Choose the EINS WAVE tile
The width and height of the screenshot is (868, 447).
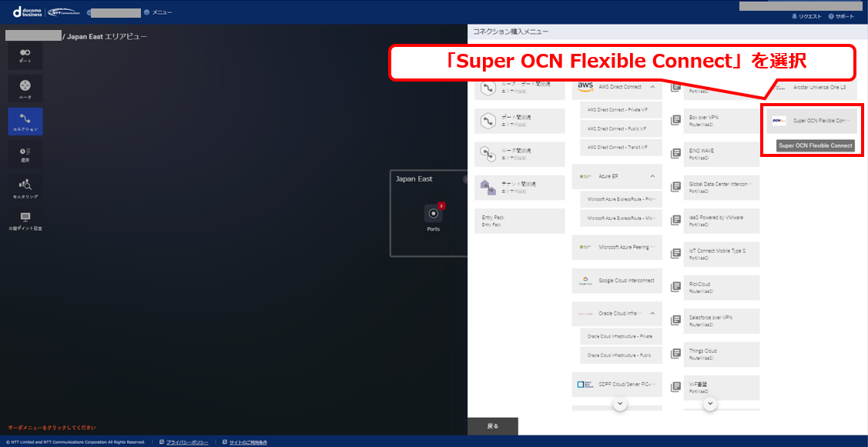point(722,153)
